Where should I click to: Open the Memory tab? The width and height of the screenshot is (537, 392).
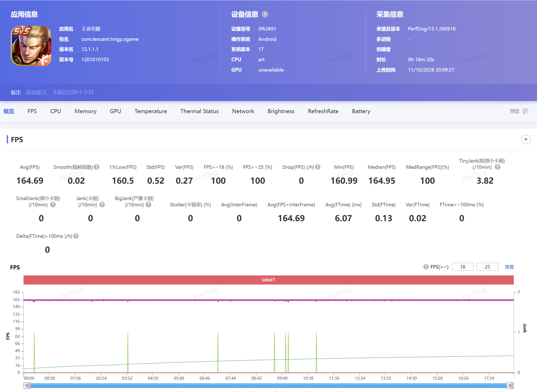click(86, 111)
